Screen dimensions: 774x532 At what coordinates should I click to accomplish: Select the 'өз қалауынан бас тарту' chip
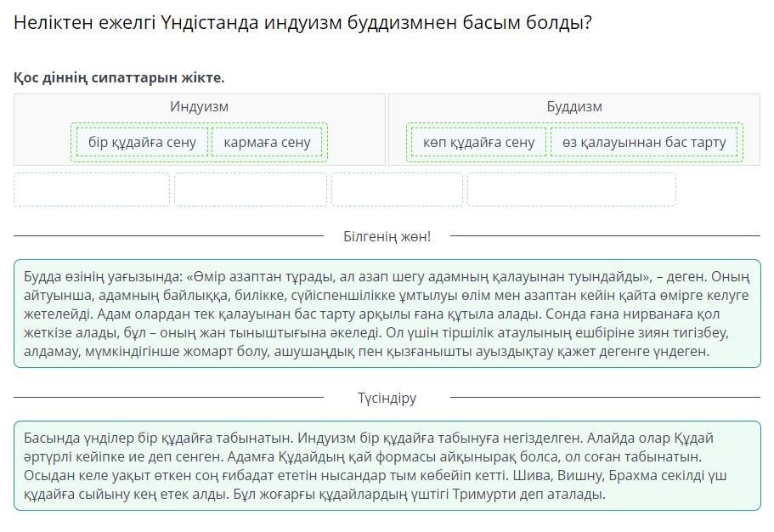[x=643, y=143]
